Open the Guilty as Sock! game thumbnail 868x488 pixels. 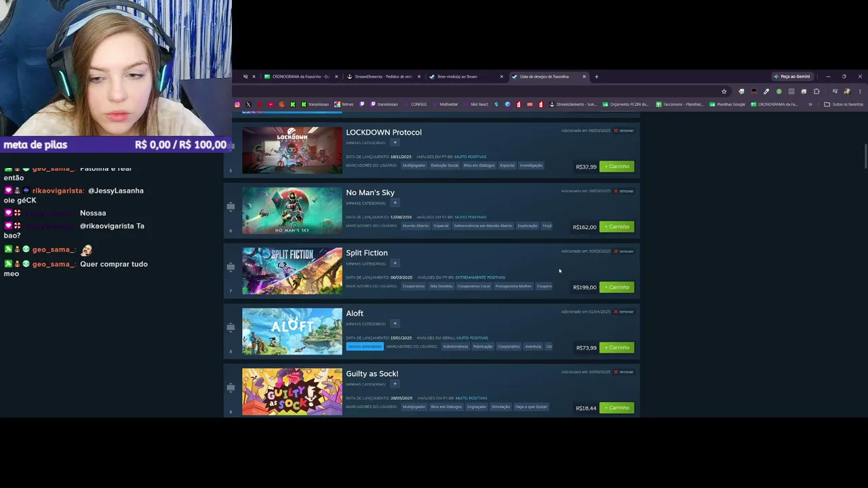pyautogui.click(x=292, y=392)
